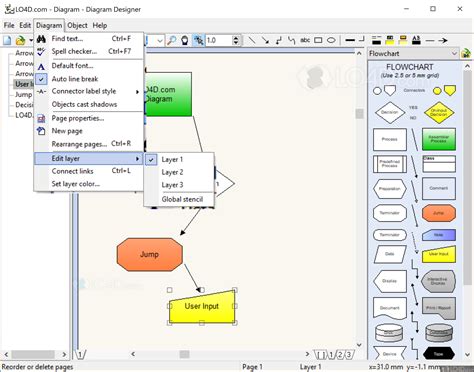
Task: Open the Flowchart template dropdown
Action: pos(413,53)
